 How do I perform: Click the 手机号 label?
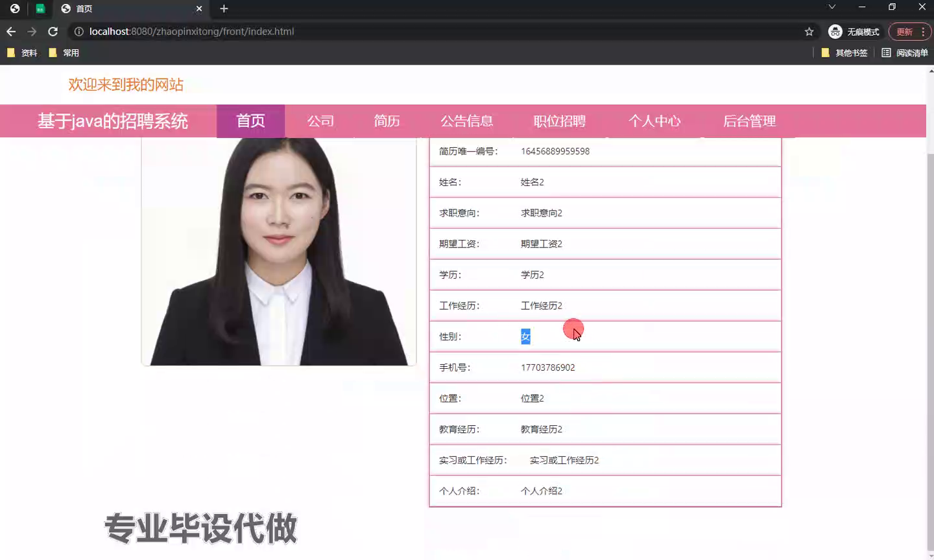point(455,367)
